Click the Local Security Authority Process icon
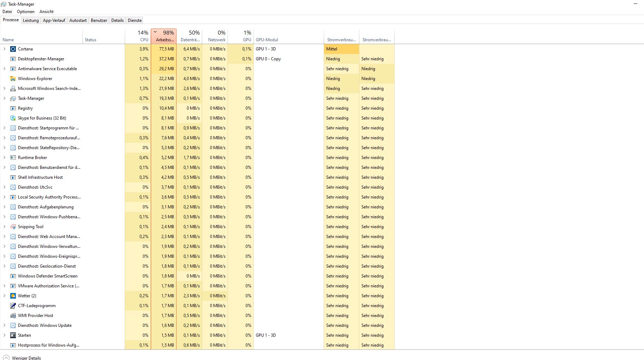644x360 pixels. point(13,197)
